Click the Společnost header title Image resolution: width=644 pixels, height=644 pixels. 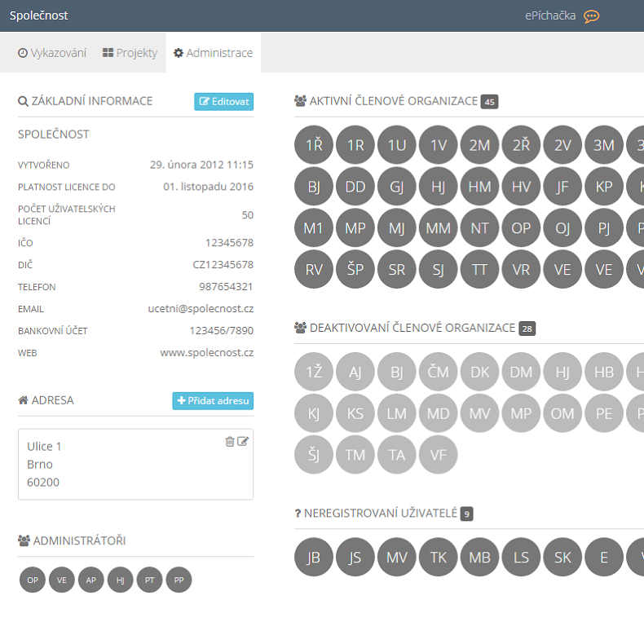39,15
